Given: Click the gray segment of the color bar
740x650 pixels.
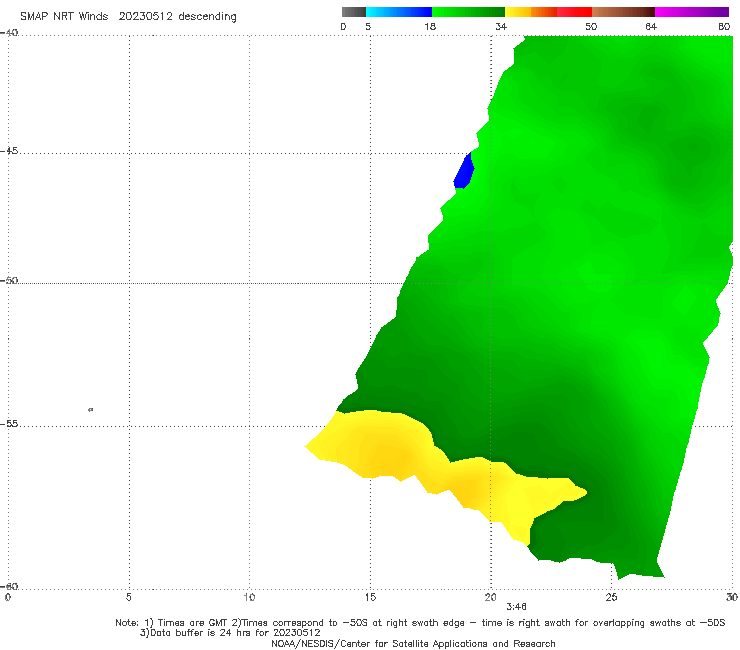Looking at the screenshot, I should pos(353,12).
